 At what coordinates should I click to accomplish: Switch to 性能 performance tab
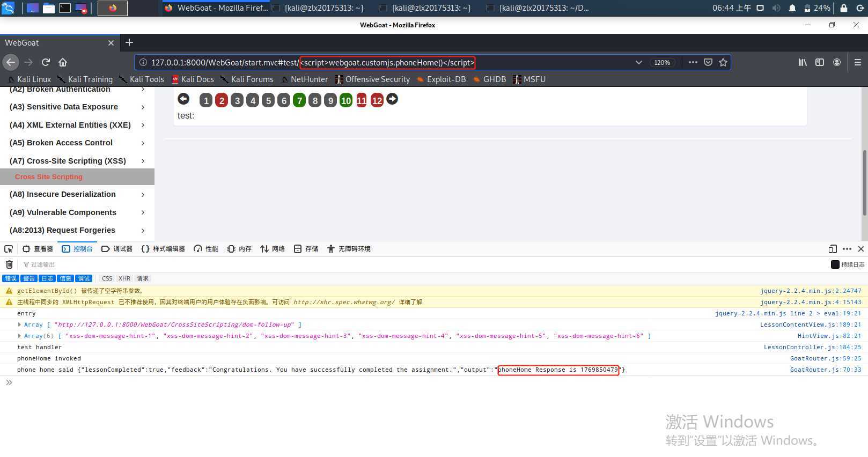[x=206, y=249]
